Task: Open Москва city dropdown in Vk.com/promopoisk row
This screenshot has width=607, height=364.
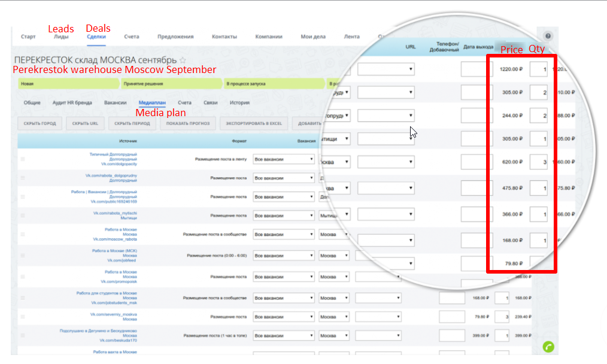Action: coord(334,277)
